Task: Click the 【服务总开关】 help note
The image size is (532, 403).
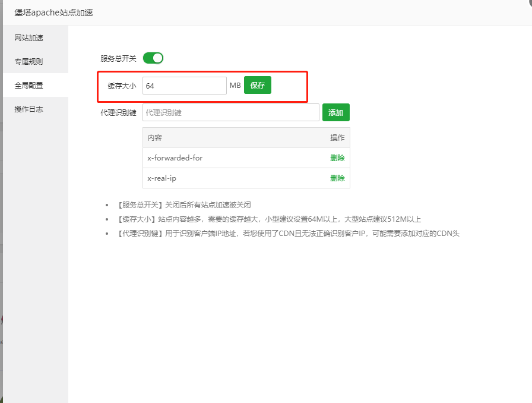Action: pos(184,205)
